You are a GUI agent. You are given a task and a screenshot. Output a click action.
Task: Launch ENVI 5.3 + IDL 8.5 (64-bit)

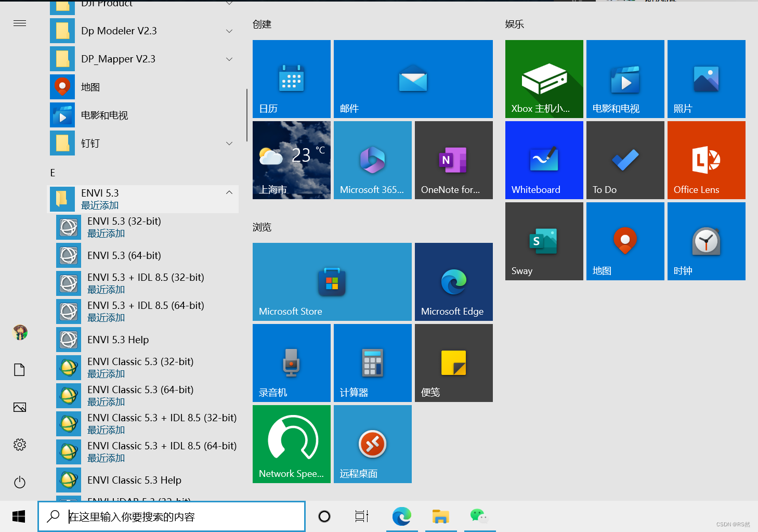pos(146,312)
